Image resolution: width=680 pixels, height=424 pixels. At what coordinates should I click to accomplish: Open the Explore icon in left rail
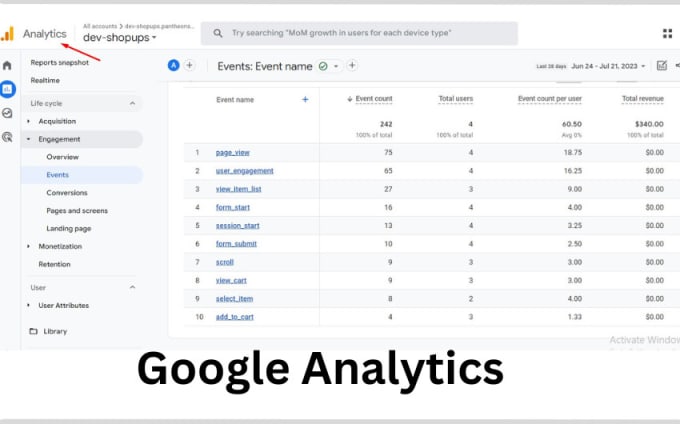pyautogui.click(x=7, y=113)
